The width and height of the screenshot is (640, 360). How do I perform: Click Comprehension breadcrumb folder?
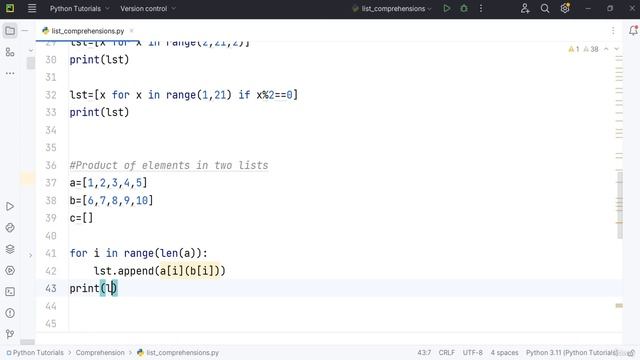point(100,353)
